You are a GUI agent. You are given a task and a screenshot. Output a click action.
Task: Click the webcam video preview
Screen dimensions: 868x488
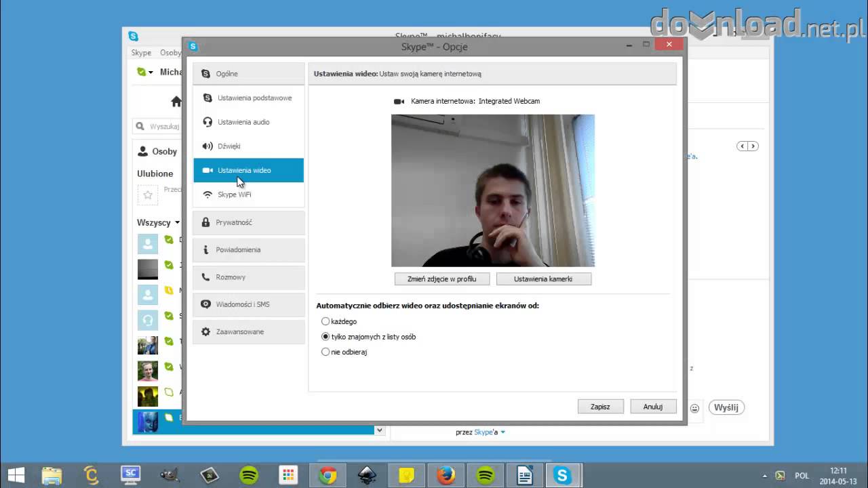click(x=493, y=190)
